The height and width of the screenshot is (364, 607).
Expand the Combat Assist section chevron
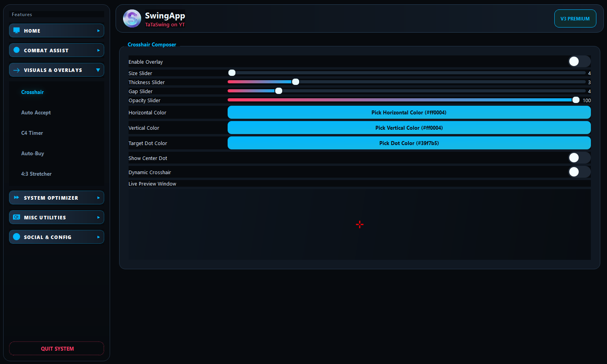pyautogui.click(x=98, y=50)
